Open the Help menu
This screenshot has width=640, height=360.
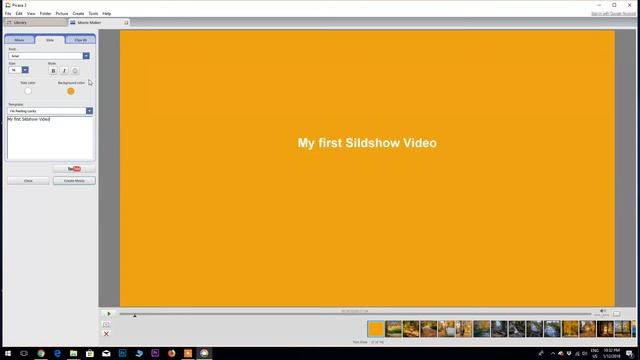(x=107, y=13)
